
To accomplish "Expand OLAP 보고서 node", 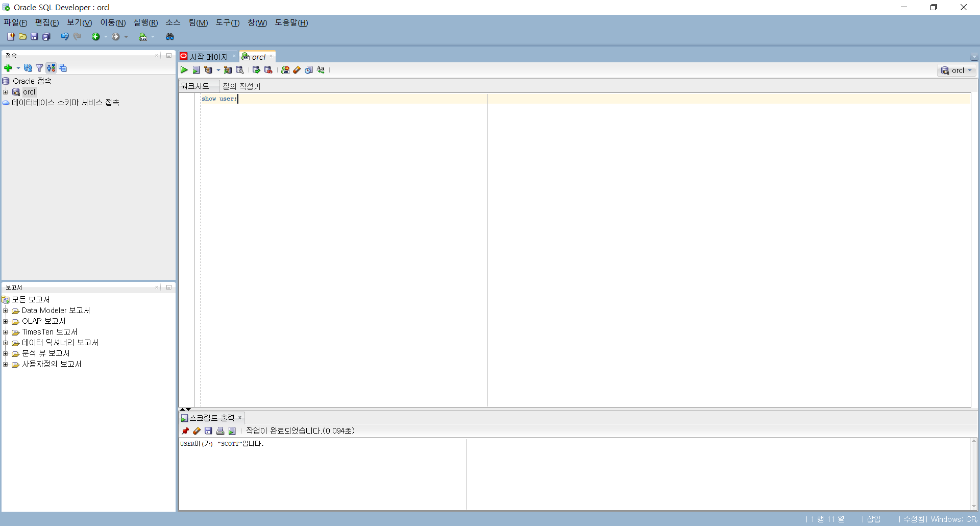I will 6,321.
